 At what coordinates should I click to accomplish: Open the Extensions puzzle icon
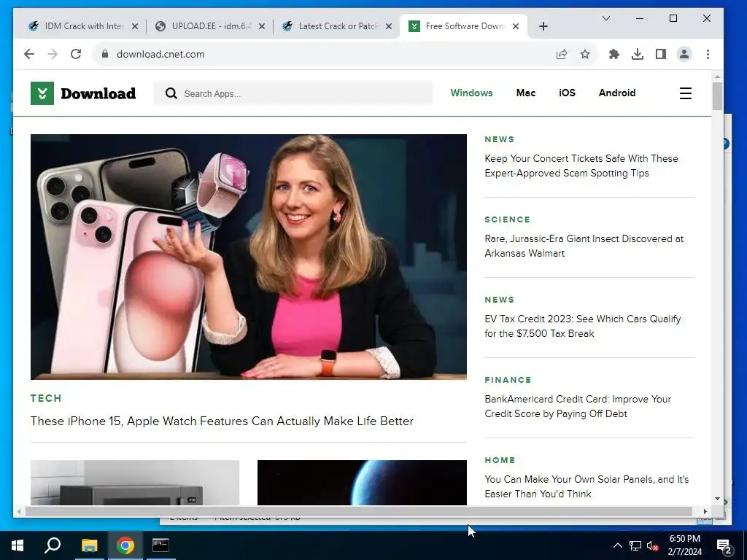point(614,54)
